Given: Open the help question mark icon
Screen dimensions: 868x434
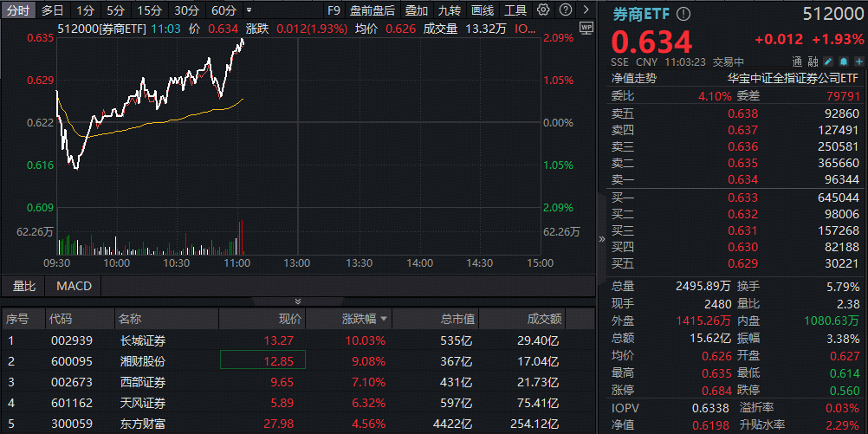Looking at the screenshot, I should [565, 10].
